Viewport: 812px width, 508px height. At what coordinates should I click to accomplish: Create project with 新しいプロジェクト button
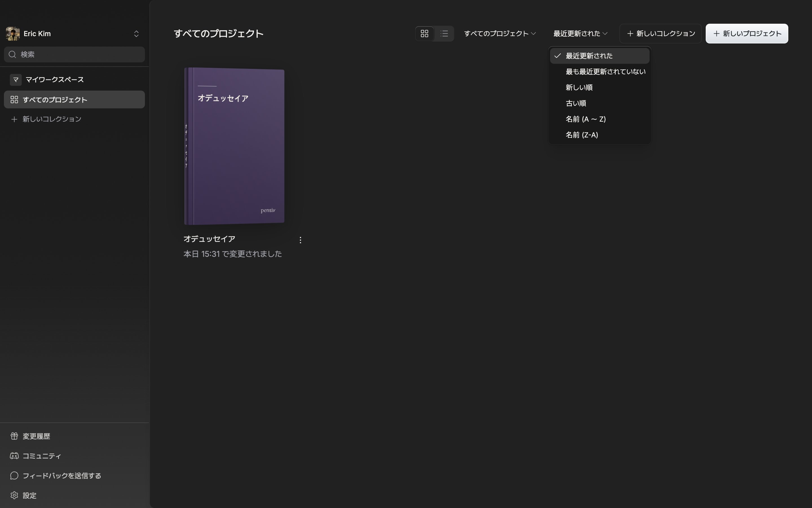click(x=747, y=34)
